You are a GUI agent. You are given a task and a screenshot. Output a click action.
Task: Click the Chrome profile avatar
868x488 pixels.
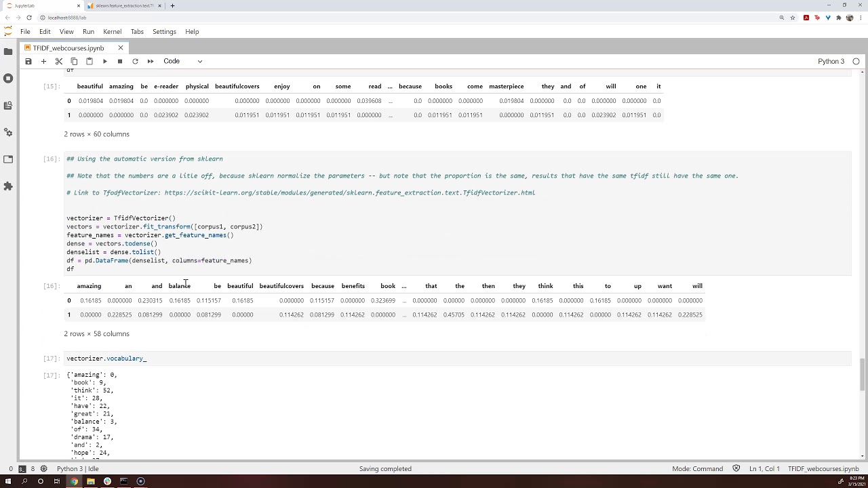(x=849, y=18)
